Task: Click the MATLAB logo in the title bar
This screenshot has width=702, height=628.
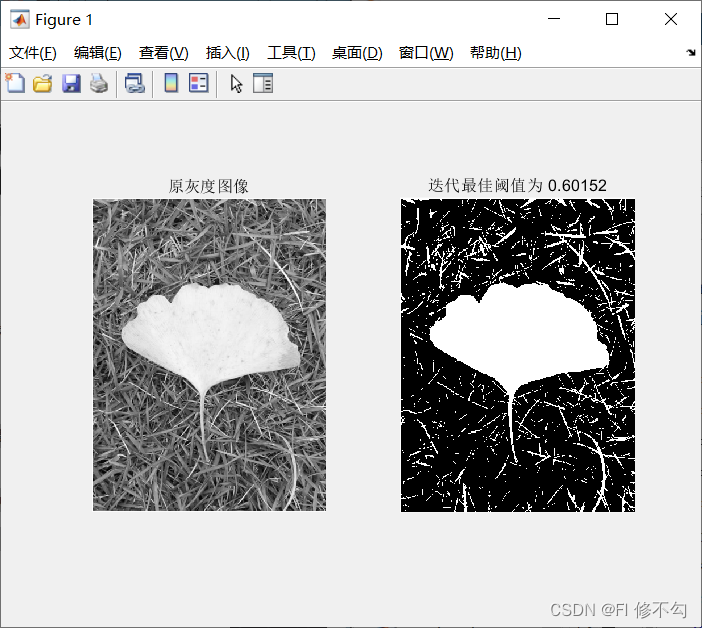Action: point(20,19)
